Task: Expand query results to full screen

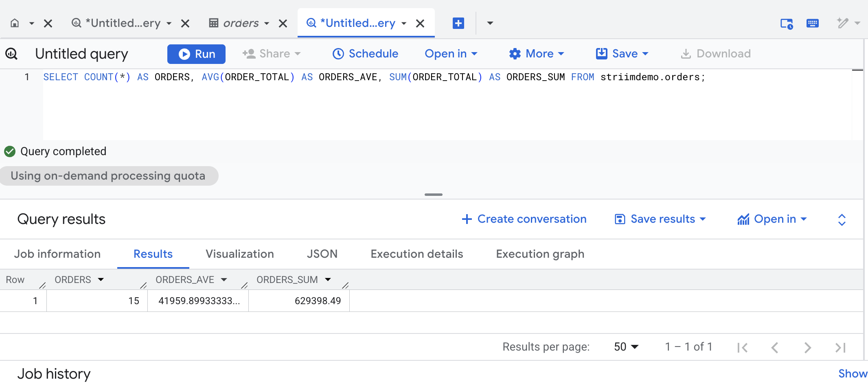Action: [842, 219]
